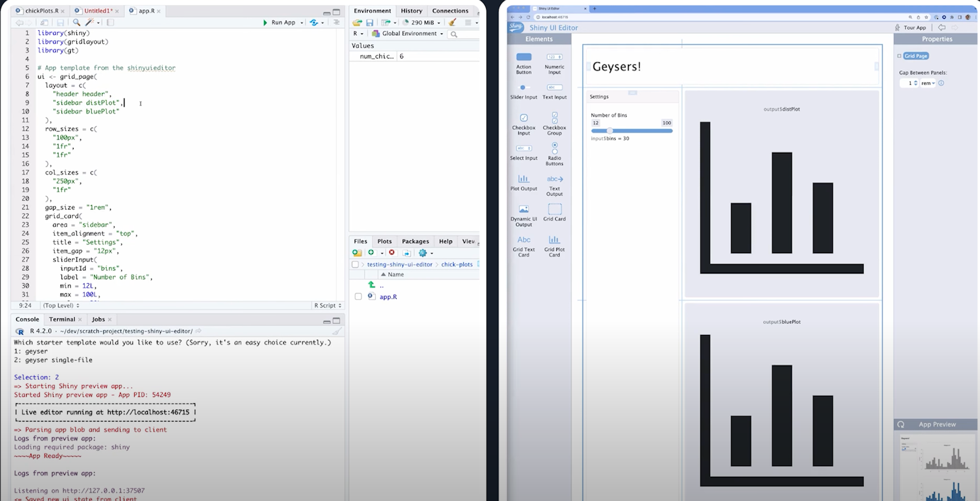The height and width of the screenshot is (501, 980).
Task: Click the Dynamic UI Output icon
Action: tap(523, 209)
